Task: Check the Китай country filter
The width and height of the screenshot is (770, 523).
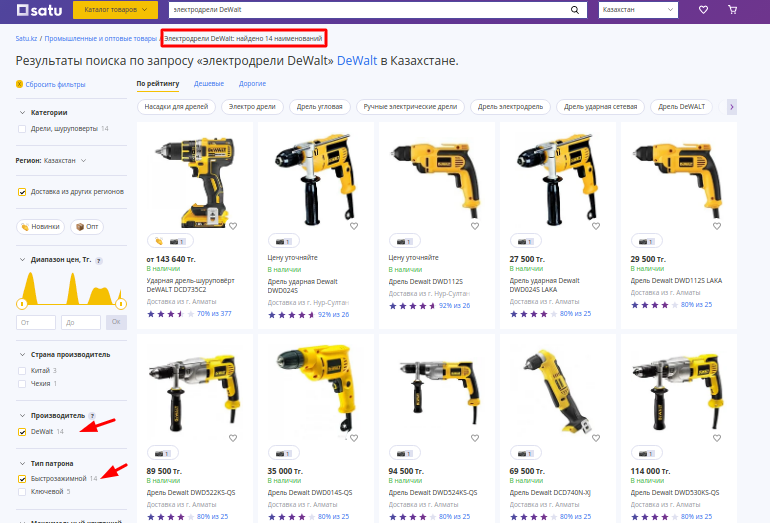Action: pyautogui.click(x=22, y=371)
